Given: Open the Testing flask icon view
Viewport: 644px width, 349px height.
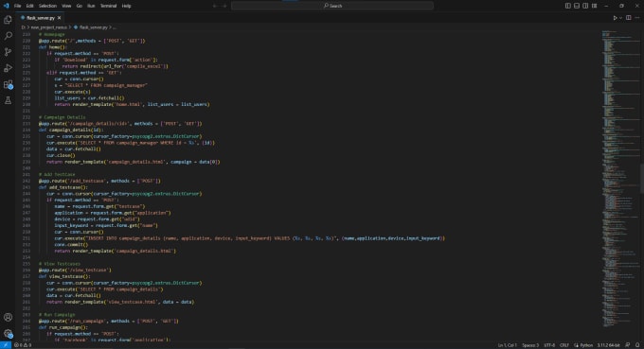Looking at the screenshot, I should pyautogui.click(x=8, y=100).
